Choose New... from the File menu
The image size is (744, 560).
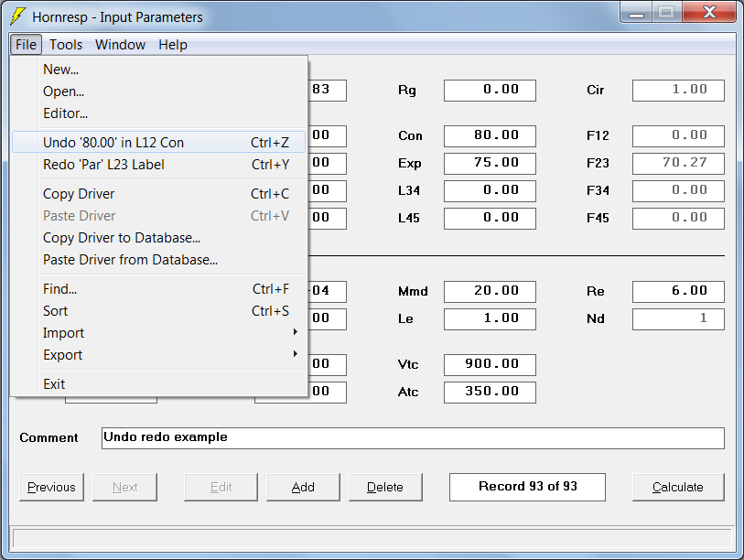click(x=159, y=70)
